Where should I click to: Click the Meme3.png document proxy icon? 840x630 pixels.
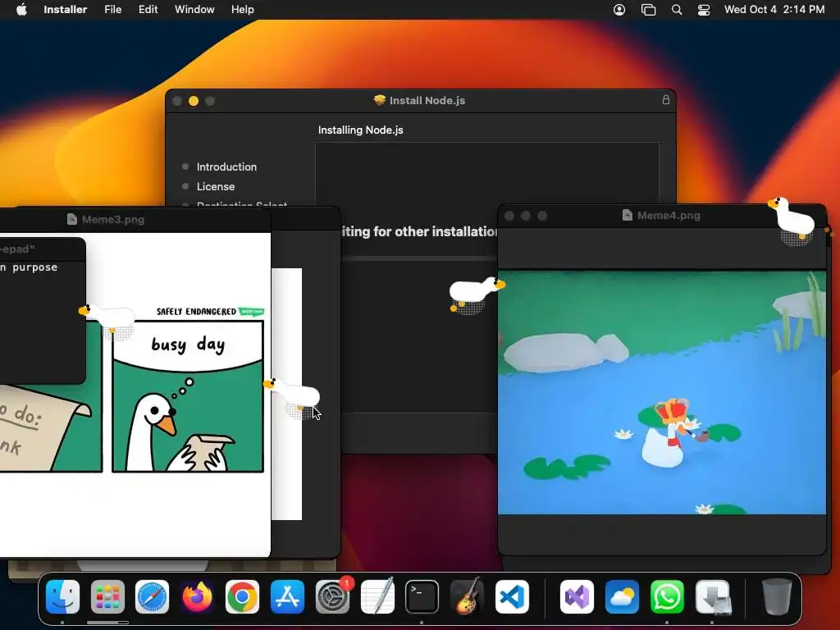[x=72, y=219]
